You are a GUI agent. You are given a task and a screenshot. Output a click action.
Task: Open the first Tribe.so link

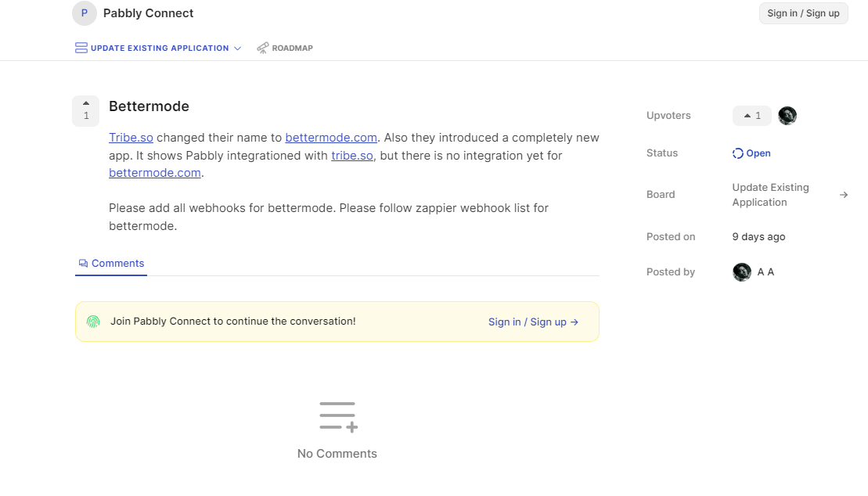tap(131, 138)
